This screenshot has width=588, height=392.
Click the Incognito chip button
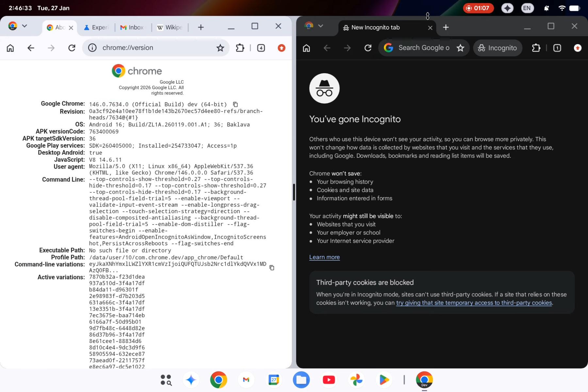coord(498,48)
